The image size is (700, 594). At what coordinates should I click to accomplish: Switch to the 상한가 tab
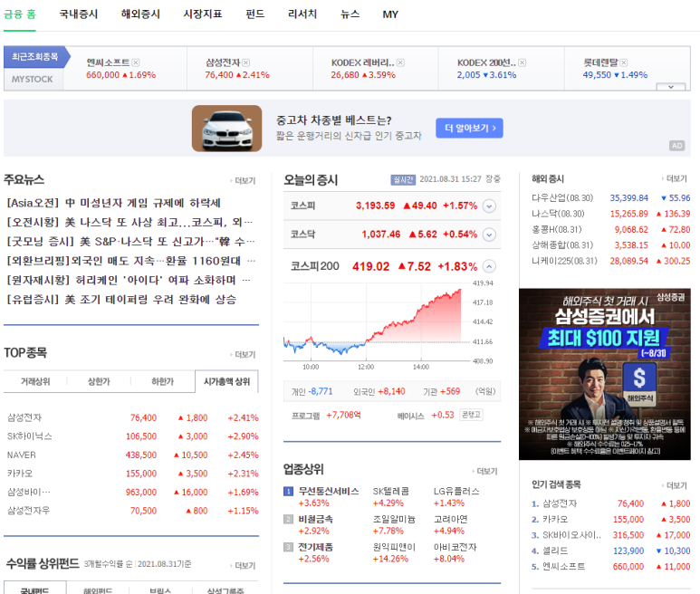point(99,381)
